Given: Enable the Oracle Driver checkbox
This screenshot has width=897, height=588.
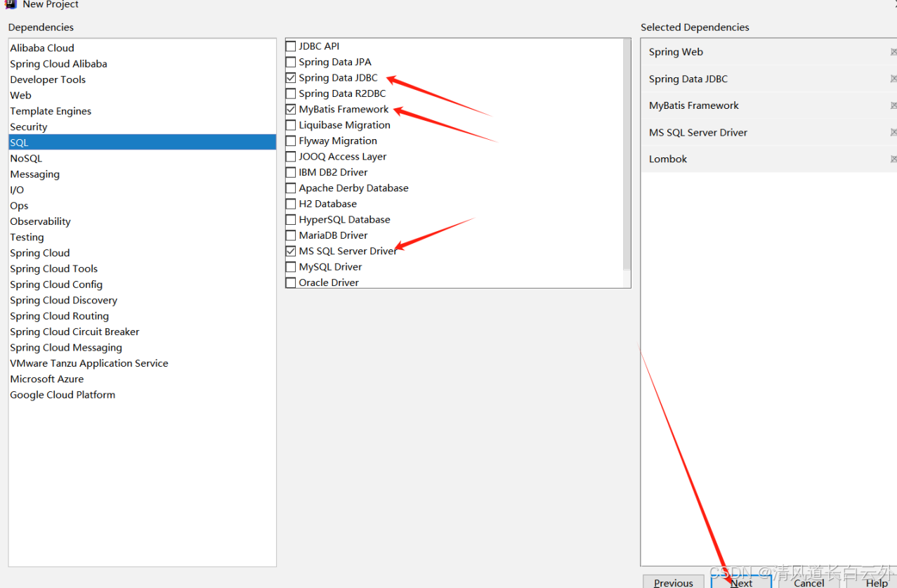Looking at the screenshot, I should click(291, 282).
